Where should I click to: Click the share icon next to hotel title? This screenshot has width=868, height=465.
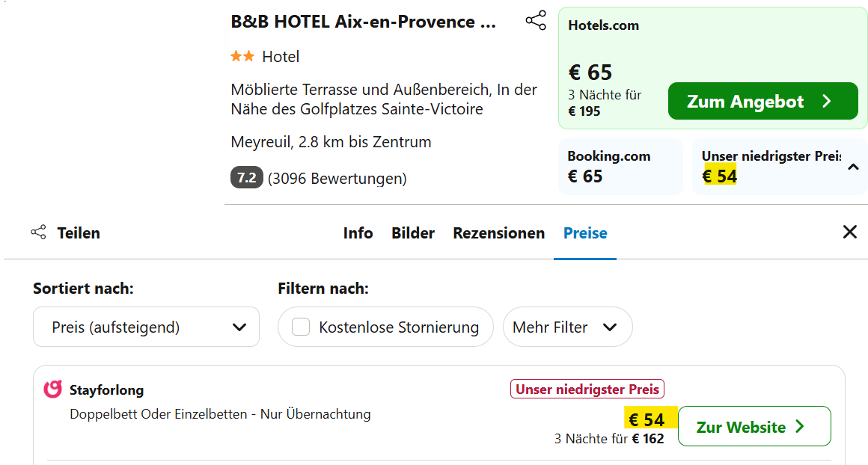pos(535,20)
